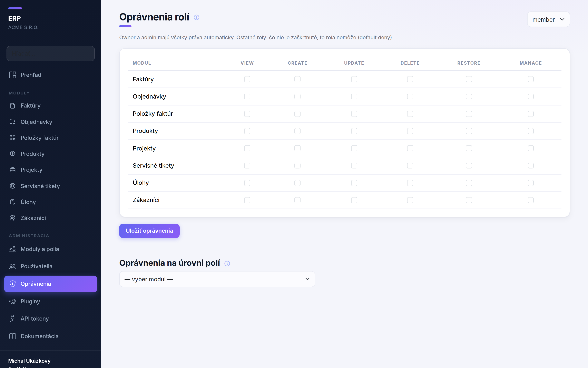Click the Oprávnenia shield icon
The height and width of the screenshot is (368, 588).
[12, 284]
